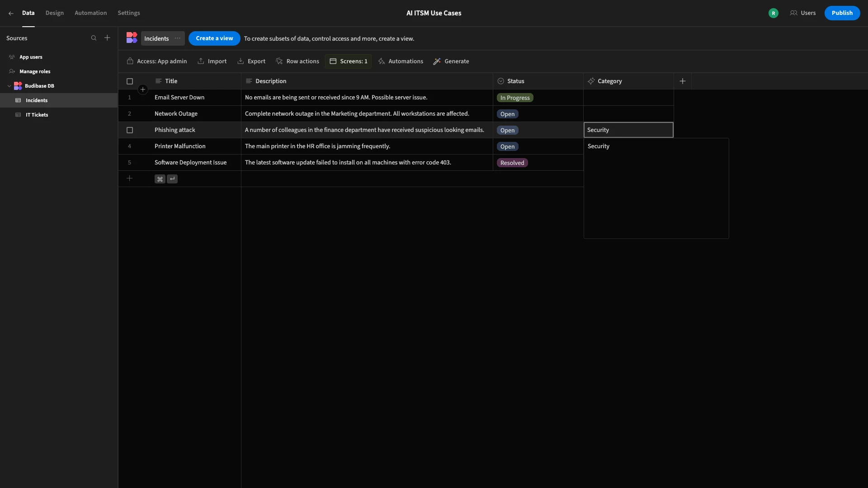868x488 pixels.
Task: Click the Resolved status badge
Action: point(512,163)
